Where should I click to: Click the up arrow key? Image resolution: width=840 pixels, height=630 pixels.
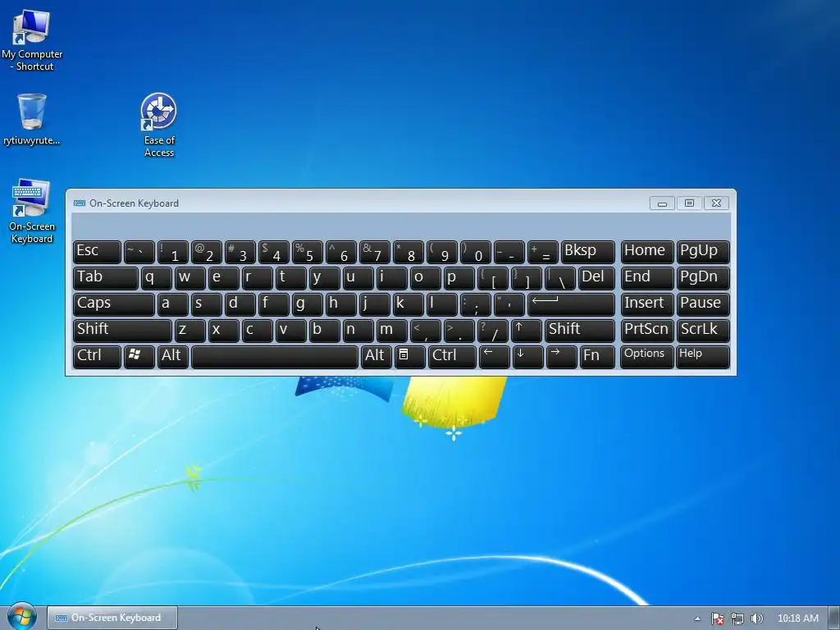tap(526, 330)
